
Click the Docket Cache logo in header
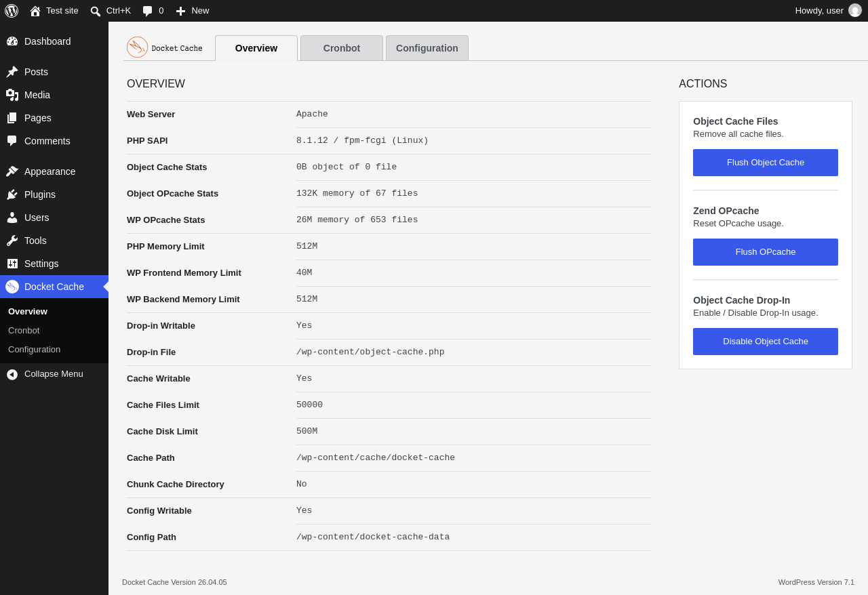(165, 47)
